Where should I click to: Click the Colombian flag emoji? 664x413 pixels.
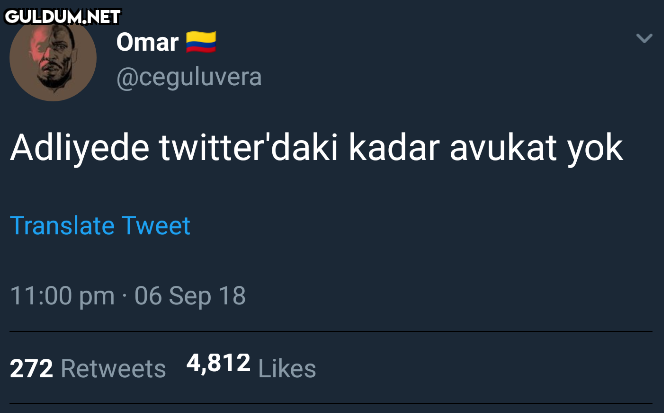[201, 42]
